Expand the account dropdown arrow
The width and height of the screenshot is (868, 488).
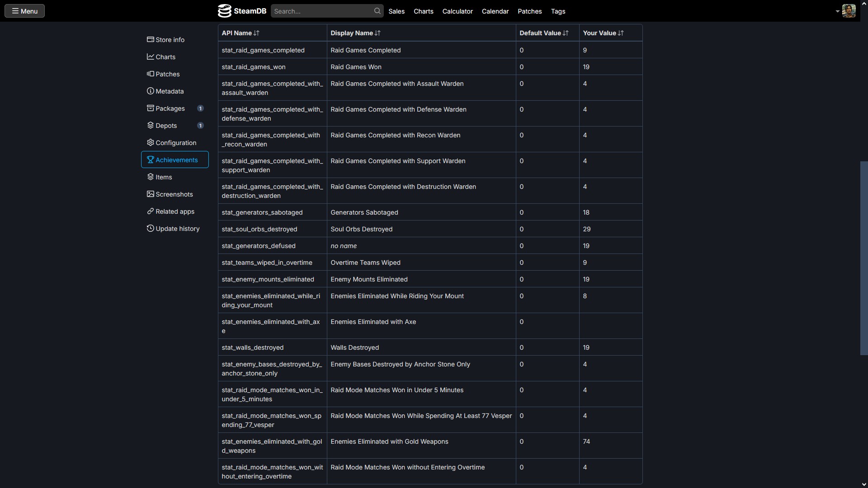click(837, 11)
